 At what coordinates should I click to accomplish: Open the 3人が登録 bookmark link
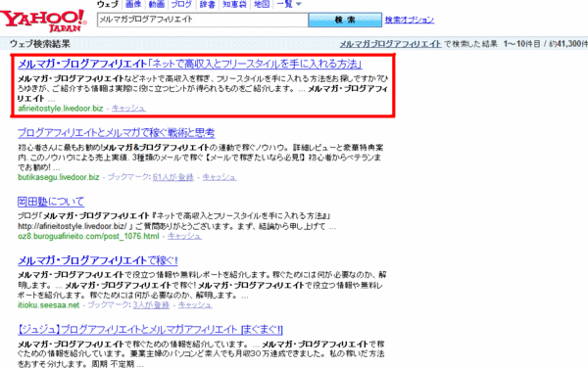coord(151,305)
